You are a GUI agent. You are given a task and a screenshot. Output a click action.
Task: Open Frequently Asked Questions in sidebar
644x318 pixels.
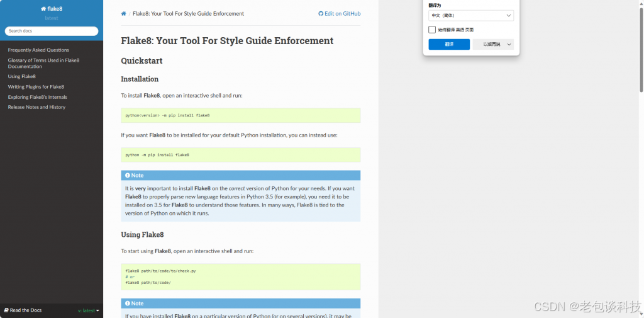click(38, 50)
